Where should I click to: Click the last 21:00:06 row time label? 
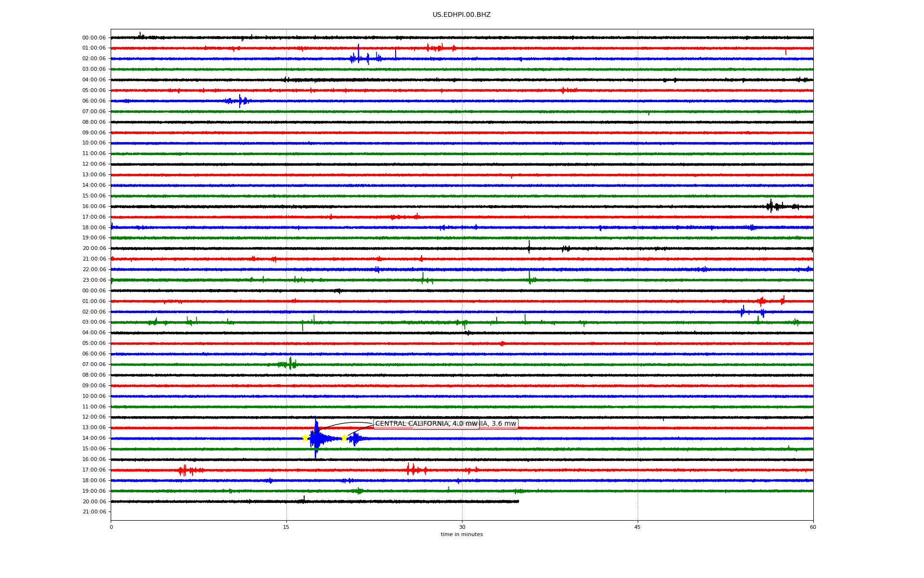click(x=94, y=512)
